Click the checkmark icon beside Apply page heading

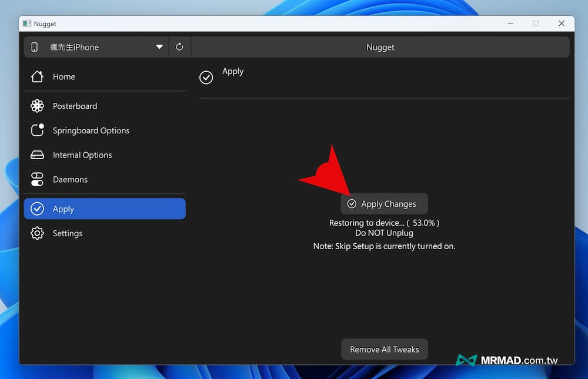coord(206,78)
